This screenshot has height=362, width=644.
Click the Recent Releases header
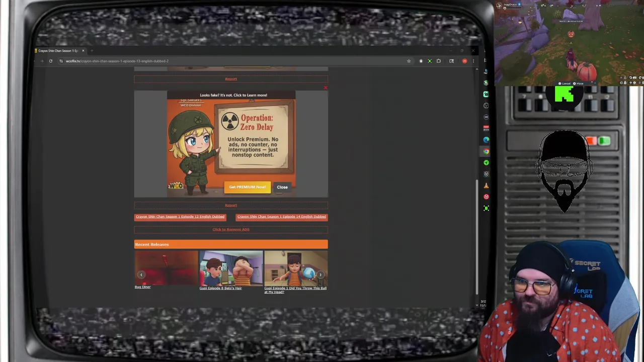pyautogui.click(x=231, y=244)
